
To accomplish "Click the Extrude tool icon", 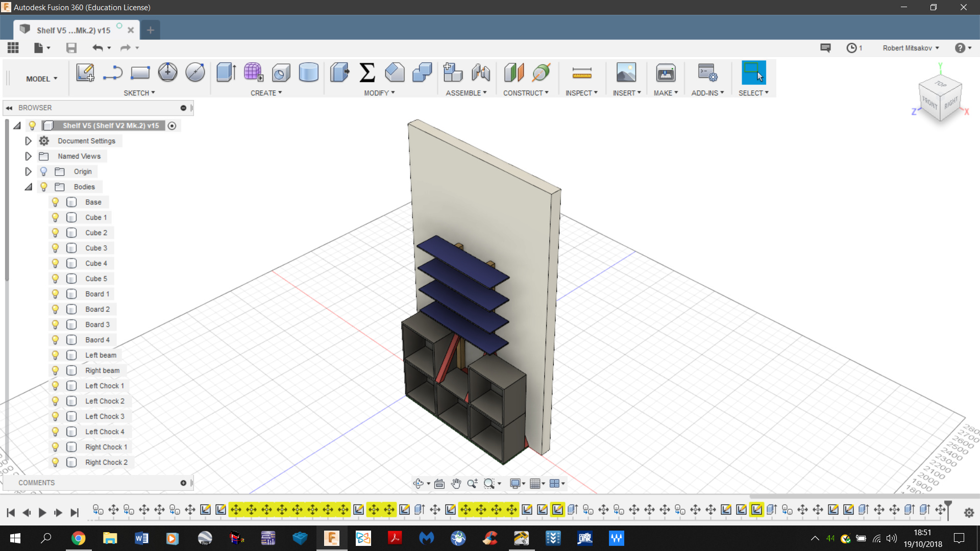I will pos(226,72).
